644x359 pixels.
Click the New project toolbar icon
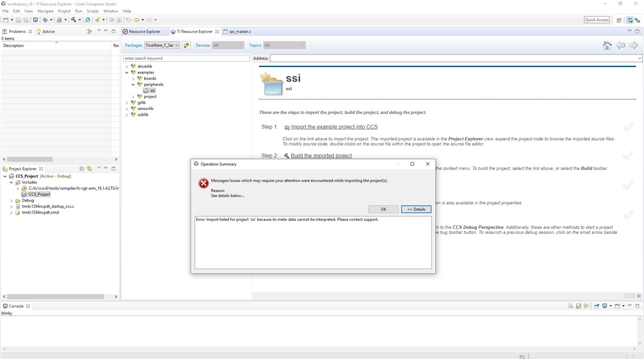[5, 20]
